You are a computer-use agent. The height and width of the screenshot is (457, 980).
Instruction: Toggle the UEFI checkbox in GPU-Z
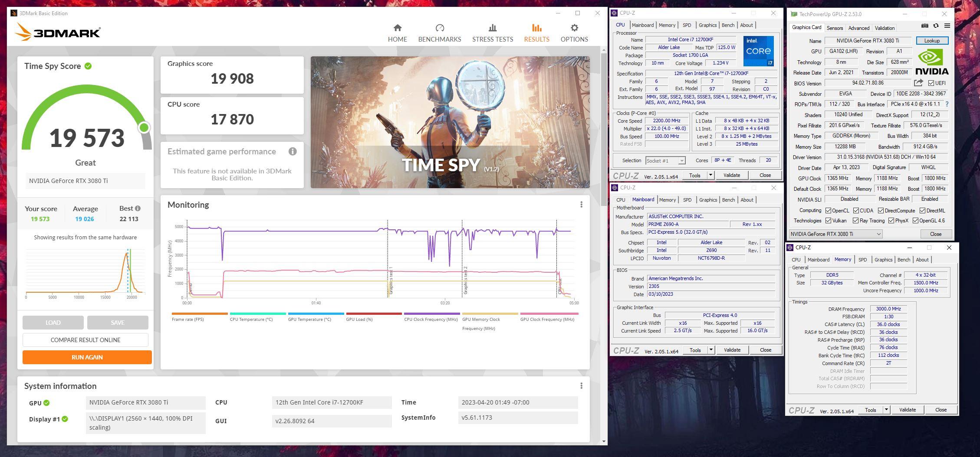[x=931, y=83]
